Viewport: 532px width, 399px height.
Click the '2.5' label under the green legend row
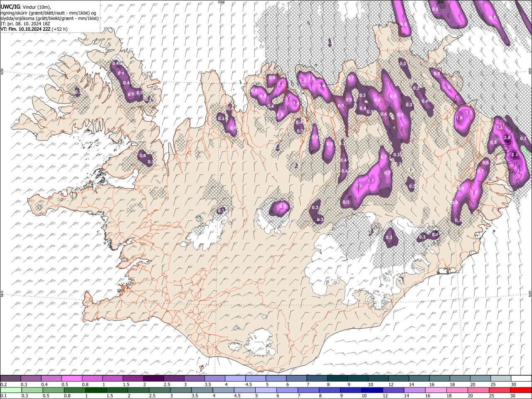153,396
